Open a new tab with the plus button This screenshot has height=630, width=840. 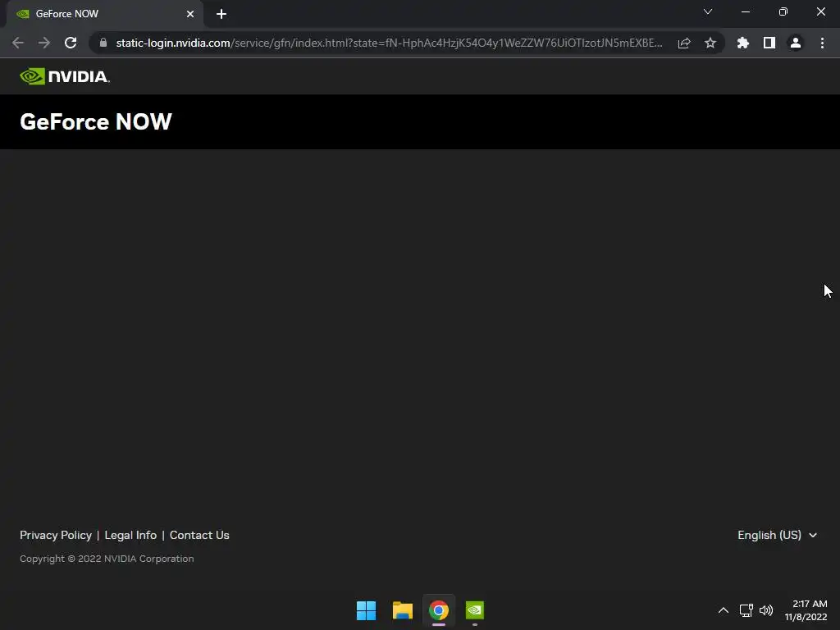coord(221,14)
